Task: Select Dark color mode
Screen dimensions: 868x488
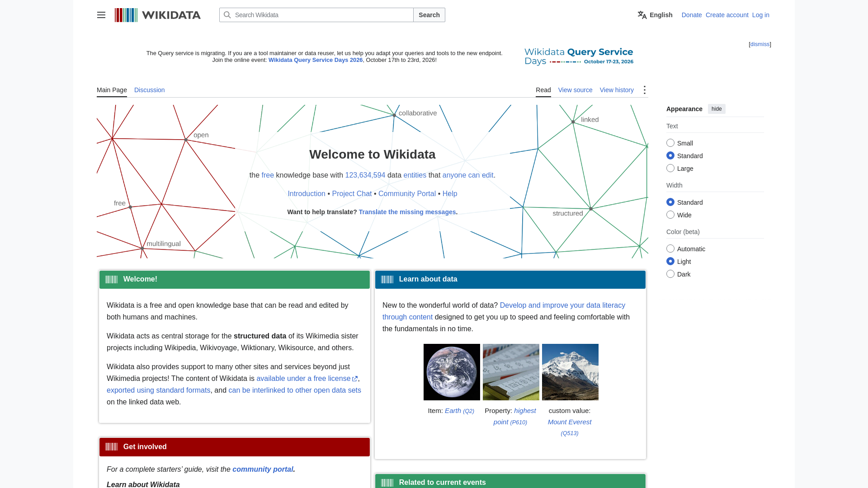Action: coord(670,274)
